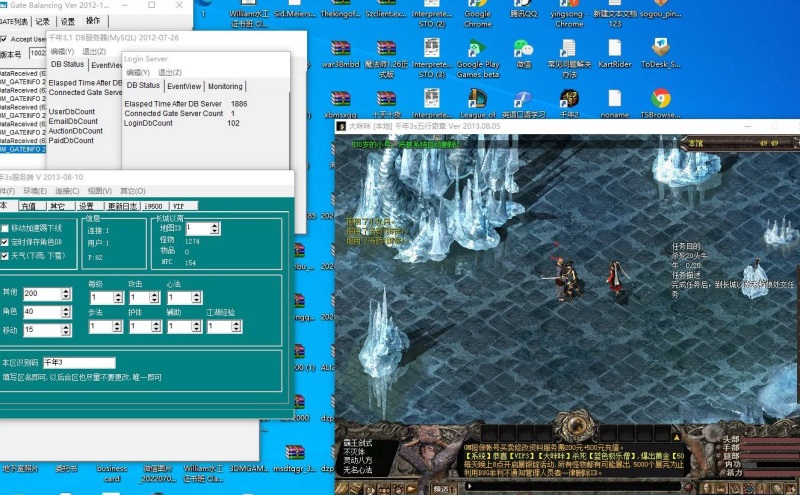Open the Google Chrome desktop shortcut
The width and height of the screenshot is (800, 495).
click(x=478, y=14)
